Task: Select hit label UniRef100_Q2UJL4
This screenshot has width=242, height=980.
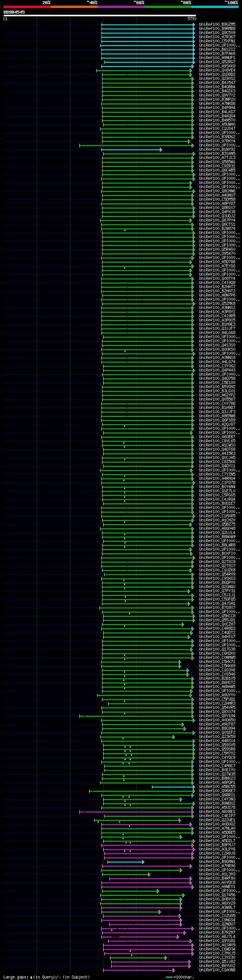Action: (217, 533)
